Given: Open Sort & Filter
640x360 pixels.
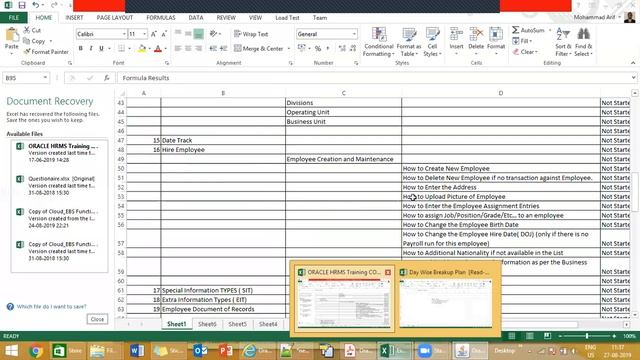Looking at the screenshot, I should pos(563,42).
